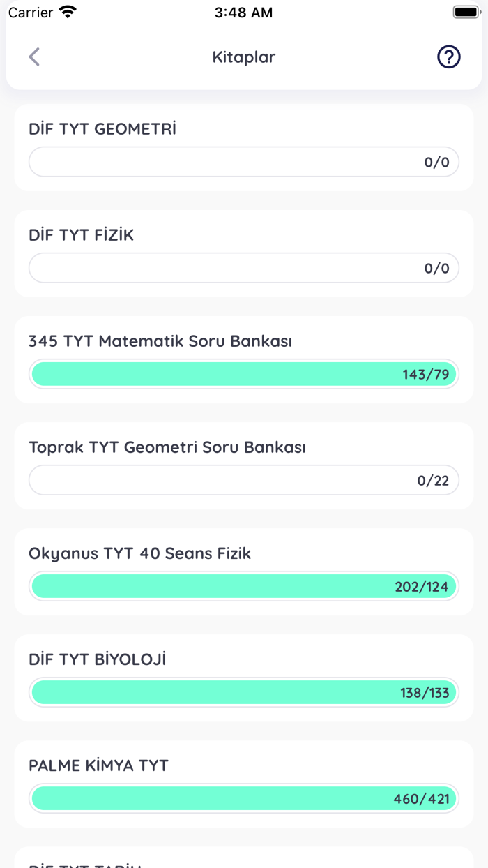The height and width of the screenshot is (868, 488).
Task: Tap the Wi-Fi status icon
Action: click(x=67, y=11)
